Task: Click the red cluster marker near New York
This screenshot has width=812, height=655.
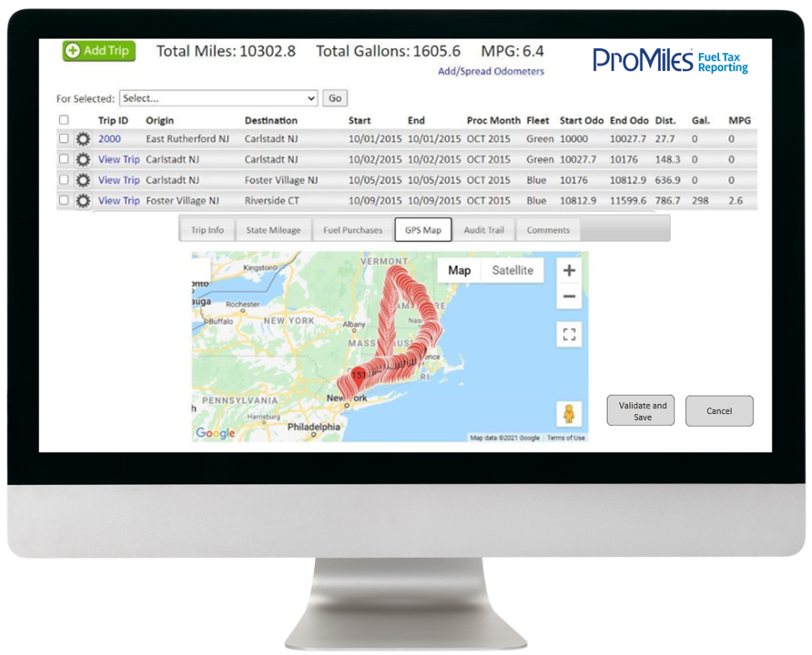Action: (359, 377)
